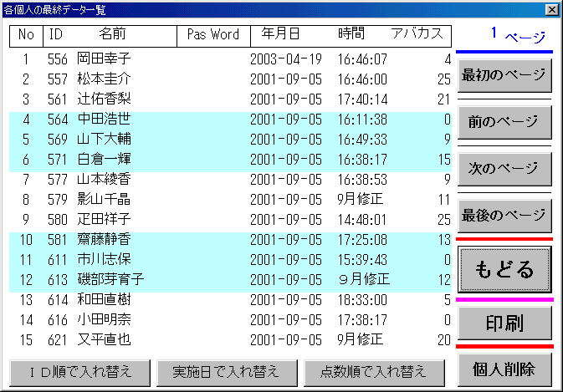Click the date 2003-04-19

coord(286,59)
